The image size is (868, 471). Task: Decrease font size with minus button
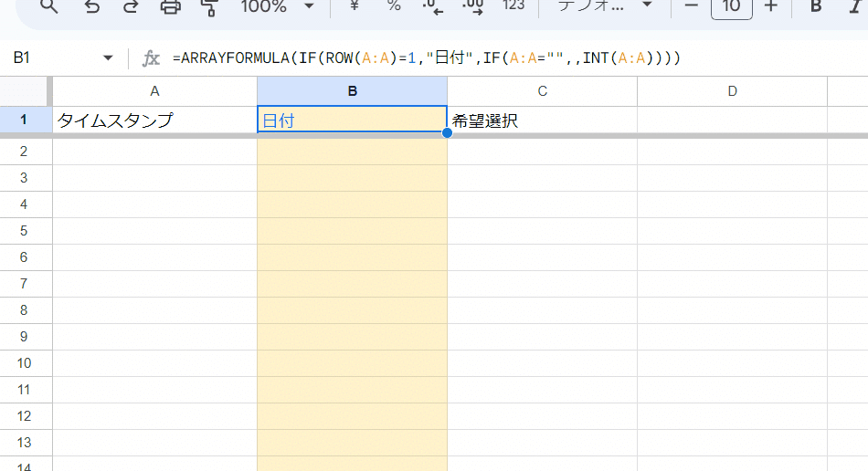tap(691, 6)
